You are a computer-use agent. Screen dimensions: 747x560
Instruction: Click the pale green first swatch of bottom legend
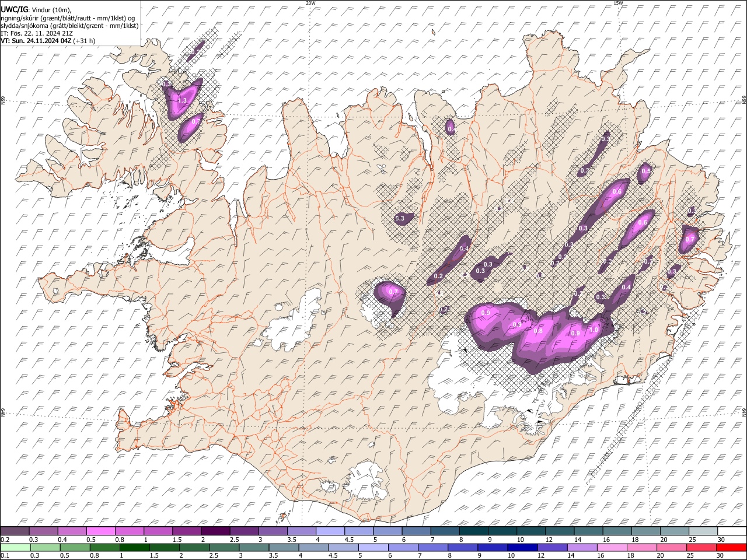[15, 547]
